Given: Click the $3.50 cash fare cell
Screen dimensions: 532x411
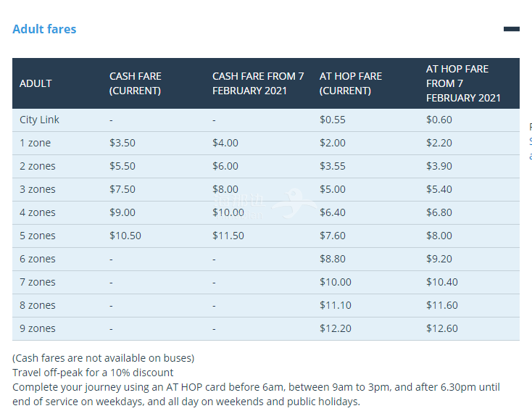Looking at the screenshot, I should pos(122,143).
